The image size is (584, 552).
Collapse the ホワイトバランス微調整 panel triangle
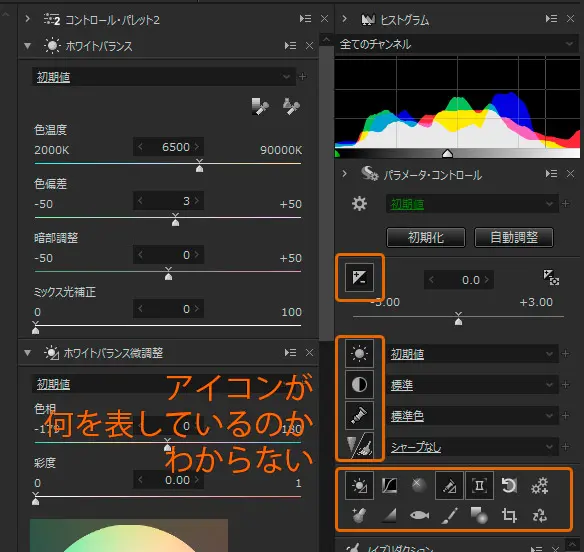(x=27, y=353)
